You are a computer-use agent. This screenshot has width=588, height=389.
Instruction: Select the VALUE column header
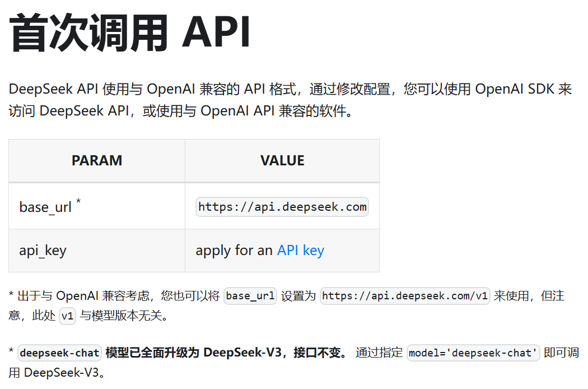[282, 161]
